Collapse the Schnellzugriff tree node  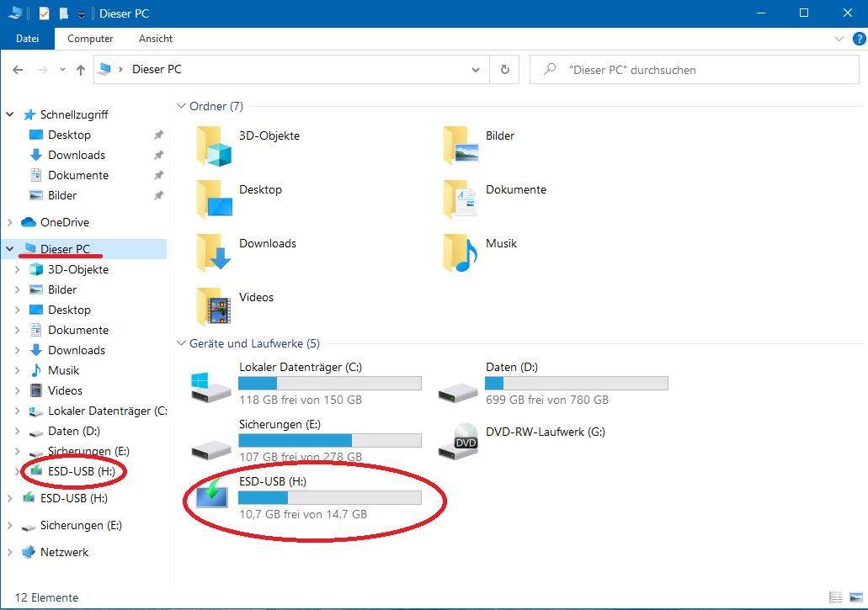[x=10, y=114]
